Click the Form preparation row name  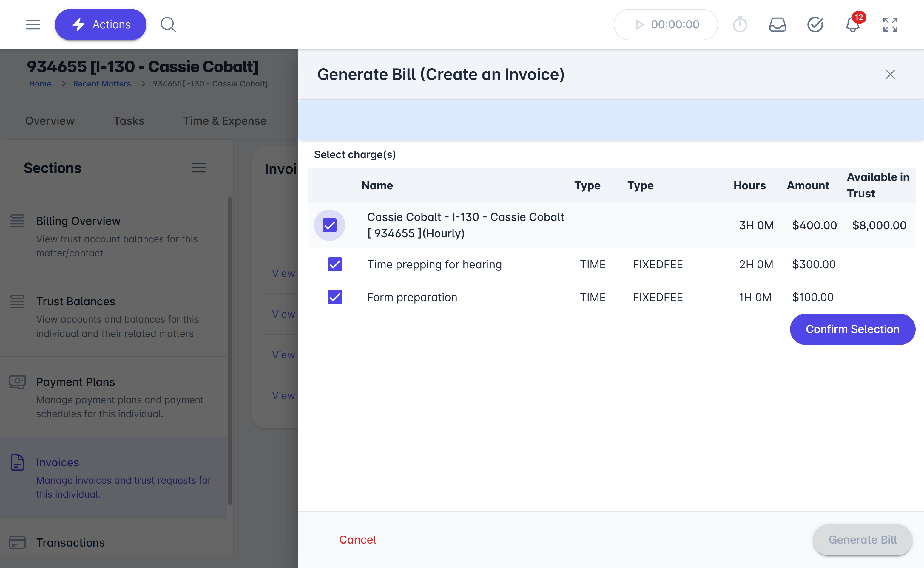412,297
